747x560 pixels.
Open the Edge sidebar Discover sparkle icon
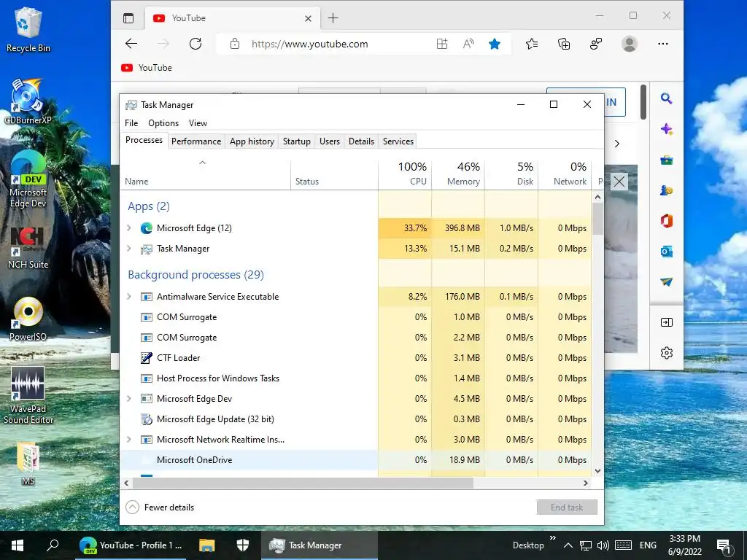tap(667, 129)
